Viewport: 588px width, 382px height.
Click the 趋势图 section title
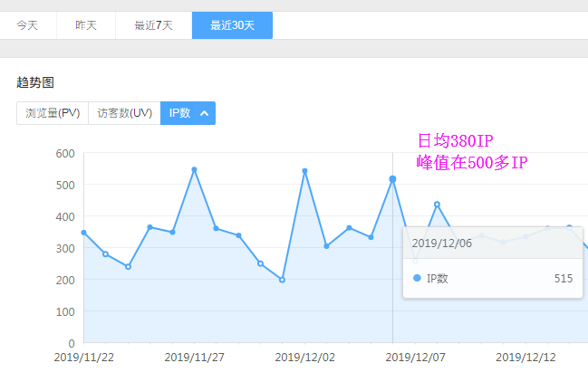click(35, 82)
